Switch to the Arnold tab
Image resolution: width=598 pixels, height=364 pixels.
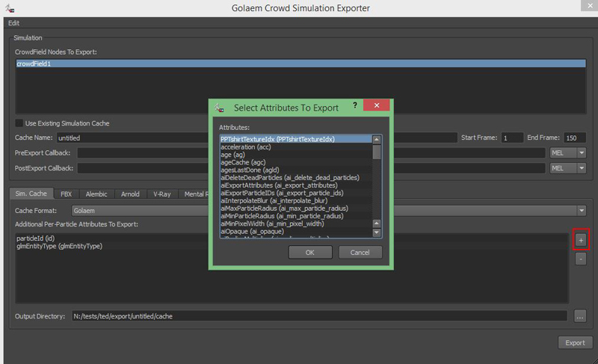pos(130,194)
